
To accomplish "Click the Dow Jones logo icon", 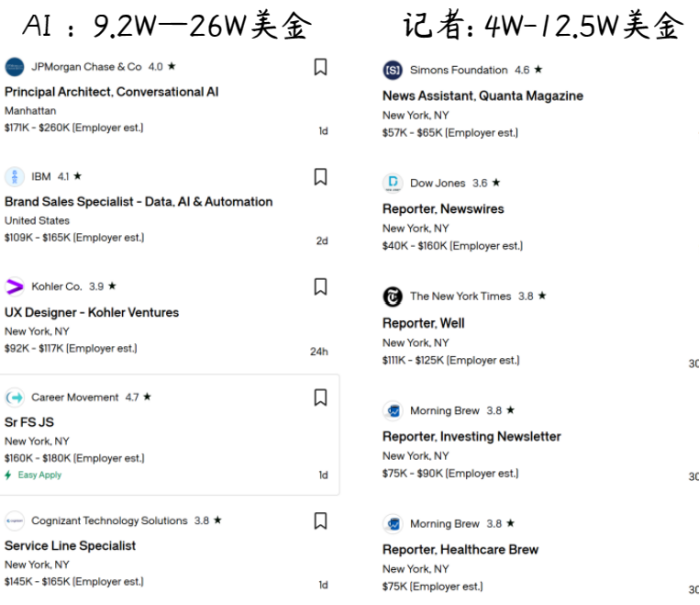I will [392, 183].
